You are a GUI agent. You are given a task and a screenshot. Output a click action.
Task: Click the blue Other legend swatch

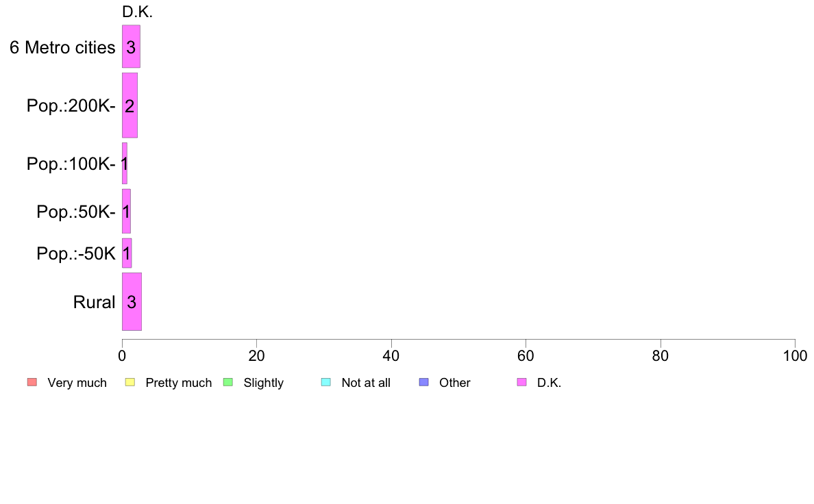pyautogui.click(x=423, y=383)
